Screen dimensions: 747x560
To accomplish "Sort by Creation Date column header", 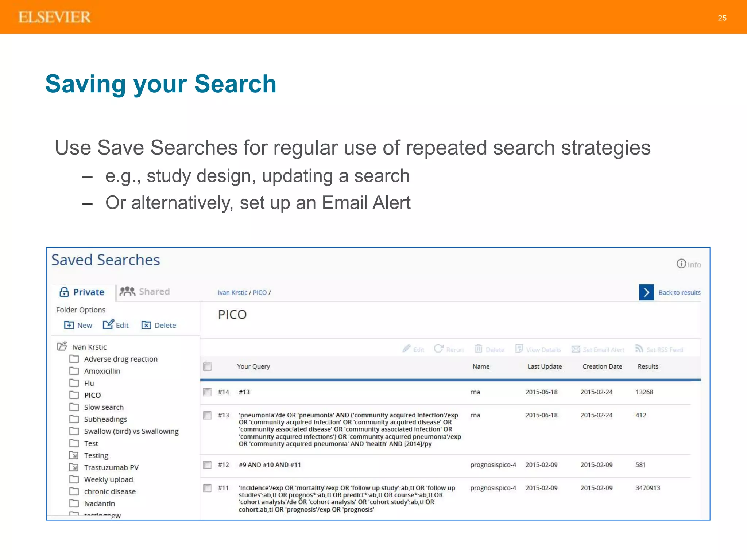I will click(602, 366).
